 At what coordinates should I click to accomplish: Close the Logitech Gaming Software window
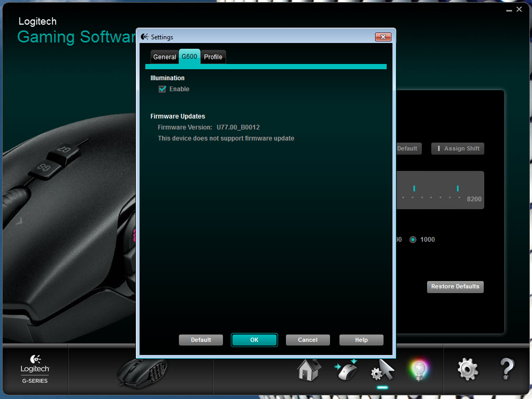coord(519,9)
